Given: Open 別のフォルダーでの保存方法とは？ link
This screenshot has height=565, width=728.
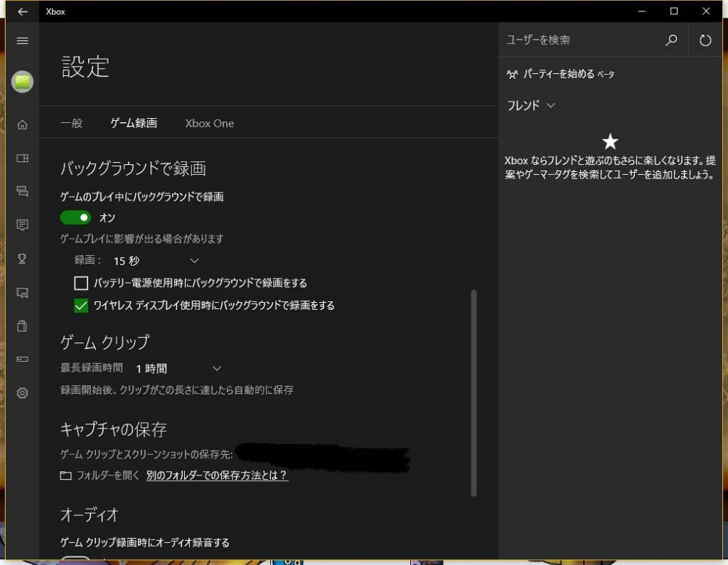Looking at the screenshot, I should tap(217, 475).
